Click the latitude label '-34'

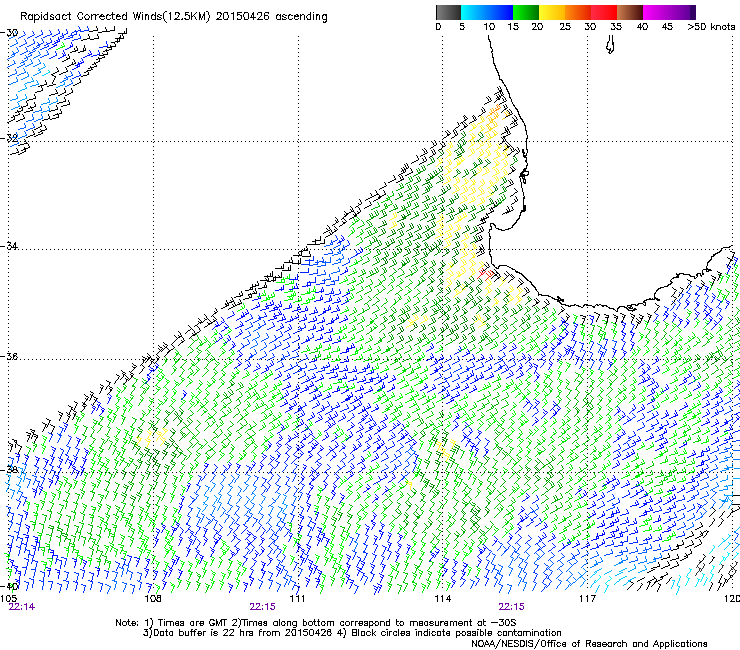point(10,246)
